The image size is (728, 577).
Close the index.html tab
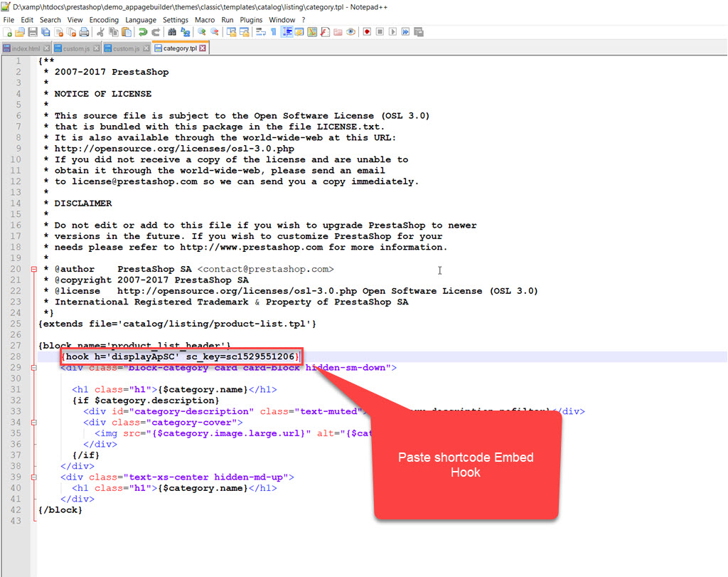(x=46, y=48)
